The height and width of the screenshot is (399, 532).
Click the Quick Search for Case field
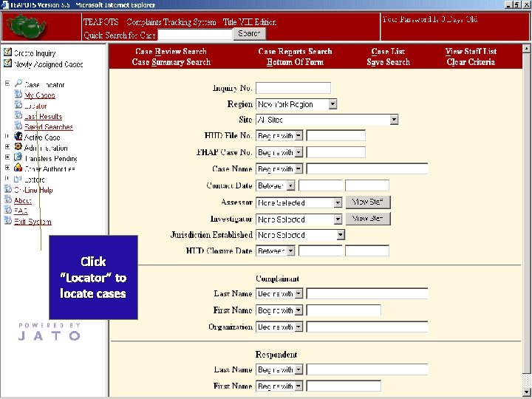(x=195, y=34)
